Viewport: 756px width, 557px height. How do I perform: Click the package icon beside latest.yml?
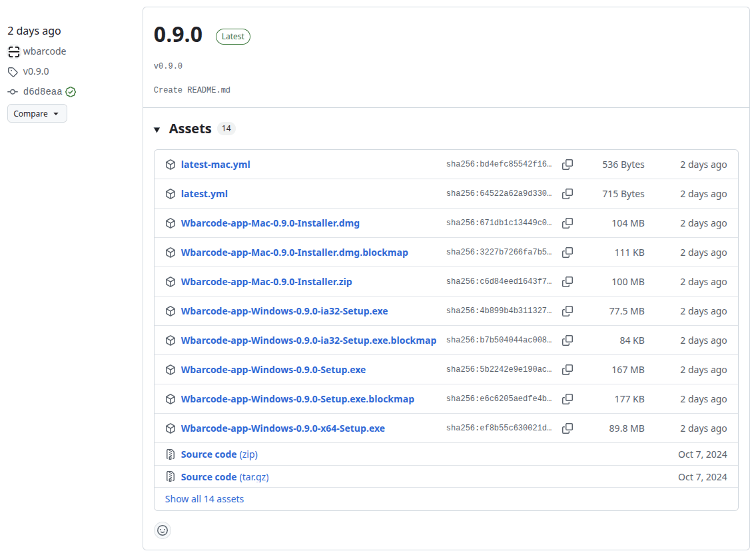171,193
